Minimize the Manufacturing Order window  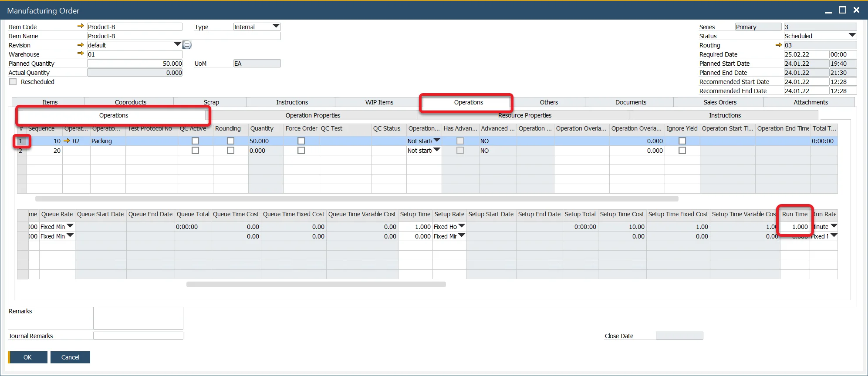coord(828,11)
